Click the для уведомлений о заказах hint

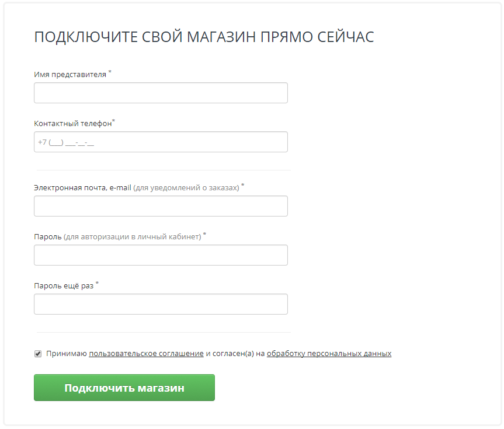[x=186, y=188]
